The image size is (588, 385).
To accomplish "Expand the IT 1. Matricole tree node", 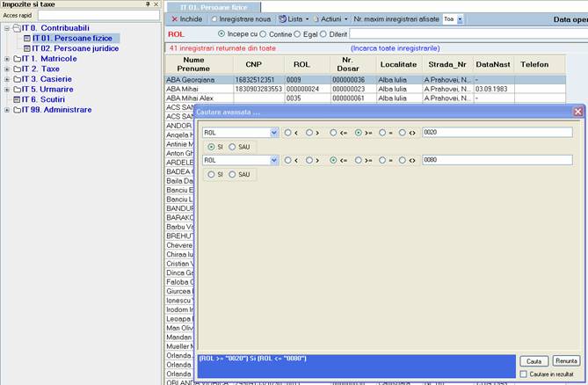I will [x=7, y=59].
